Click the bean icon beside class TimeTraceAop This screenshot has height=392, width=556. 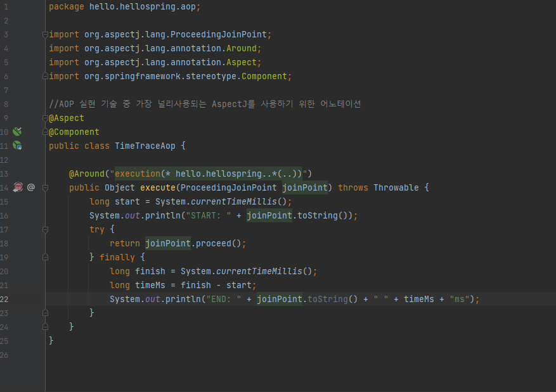(17, 145)
